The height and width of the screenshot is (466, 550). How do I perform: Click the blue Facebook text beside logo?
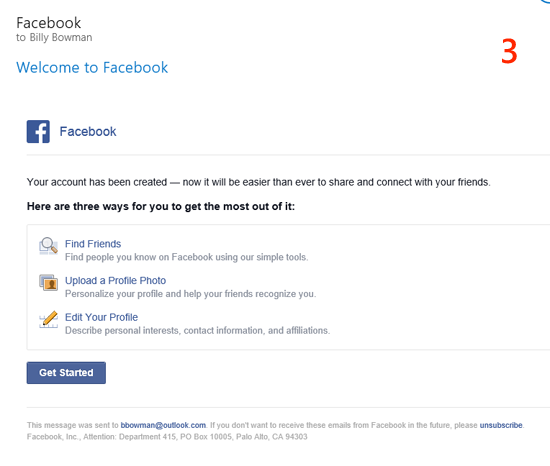88,131
